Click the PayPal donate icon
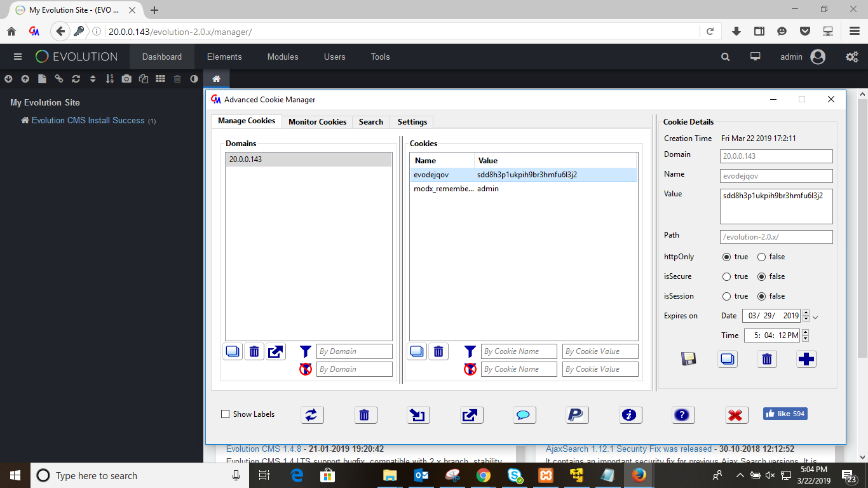868x488 pixels. tap(577, 415)
